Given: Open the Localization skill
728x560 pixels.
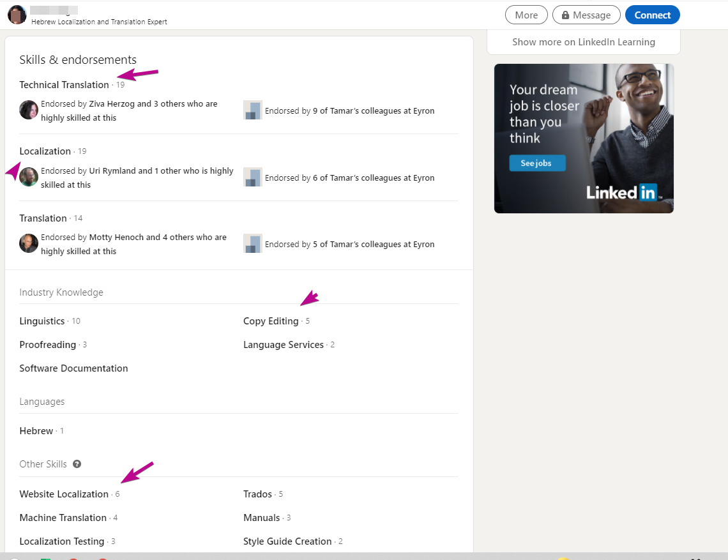Looking at the screenshot, I should [45, 151].
